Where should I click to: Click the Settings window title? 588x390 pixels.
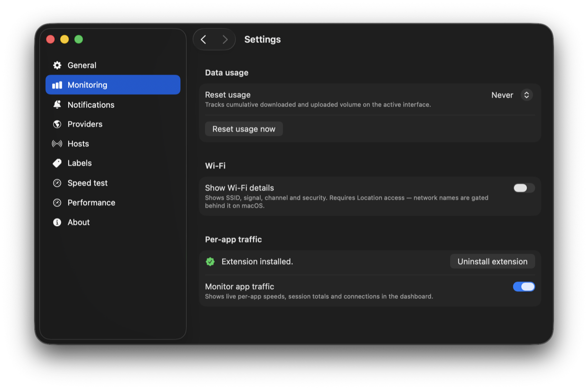click(x=263, y=40)
